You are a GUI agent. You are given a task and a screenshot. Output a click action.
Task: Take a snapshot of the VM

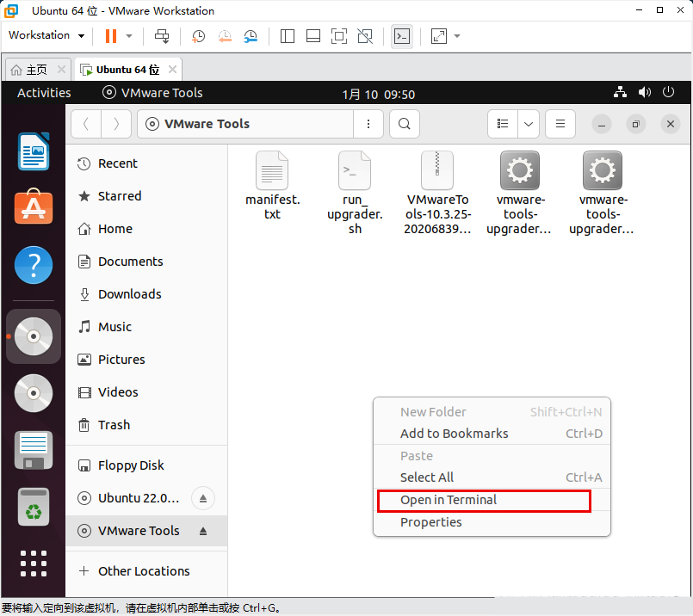(198, 36)
